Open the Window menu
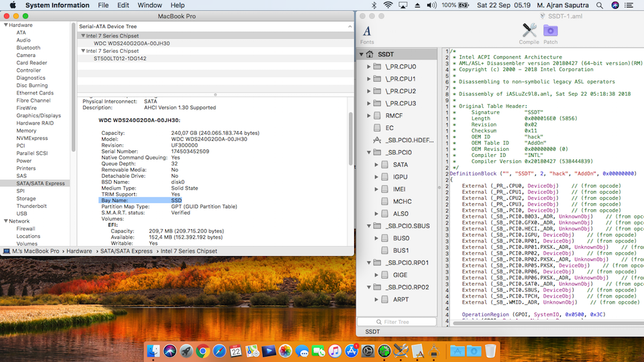 [150, 5]
